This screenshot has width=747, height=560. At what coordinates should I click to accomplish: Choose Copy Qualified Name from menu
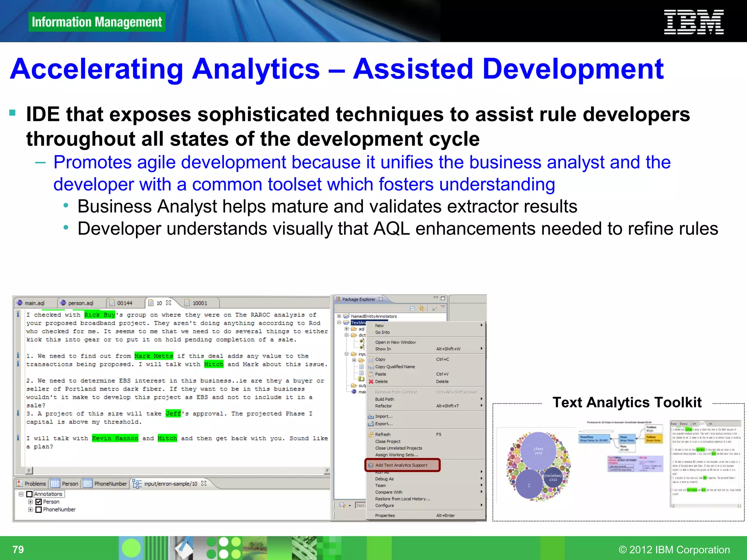click(395, 367)
